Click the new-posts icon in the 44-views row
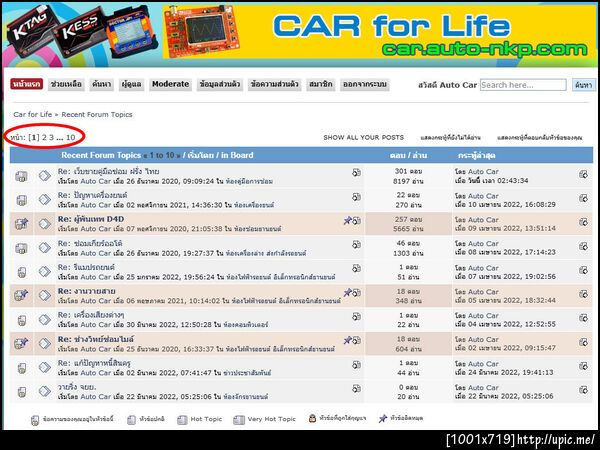The height and width of the screenshot is (450, 600). (x=356, y=365)
